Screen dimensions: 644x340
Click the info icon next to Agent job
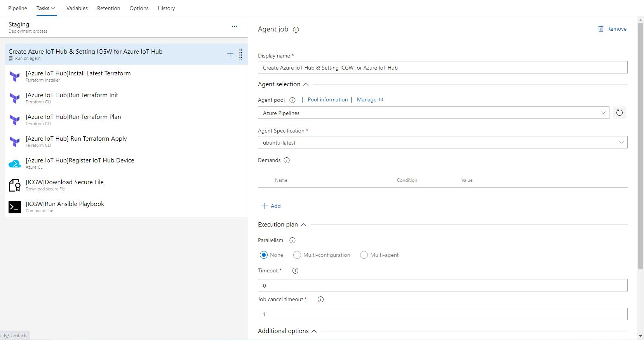(296, 30)
